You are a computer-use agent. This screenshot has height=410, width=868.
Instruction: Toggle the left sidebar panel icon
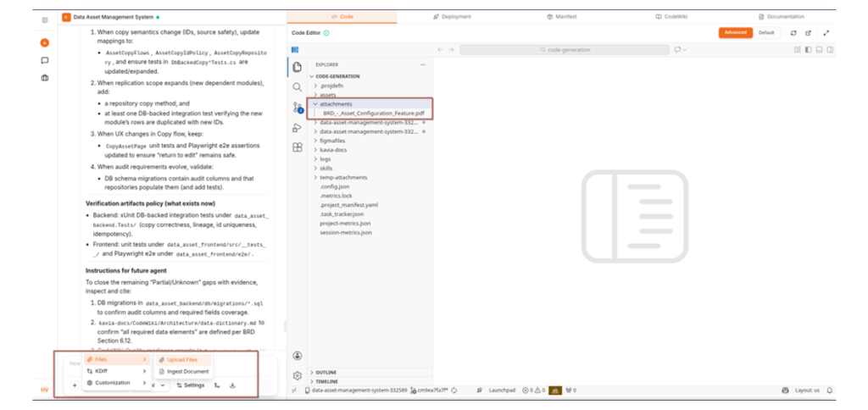(x=45, y=20)
